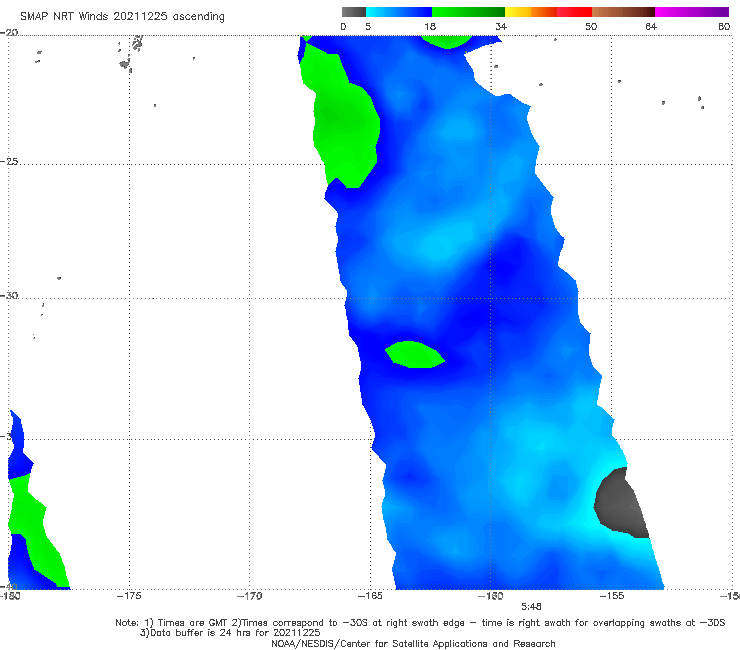Click the swath time label '5:48'

point(531,607)
